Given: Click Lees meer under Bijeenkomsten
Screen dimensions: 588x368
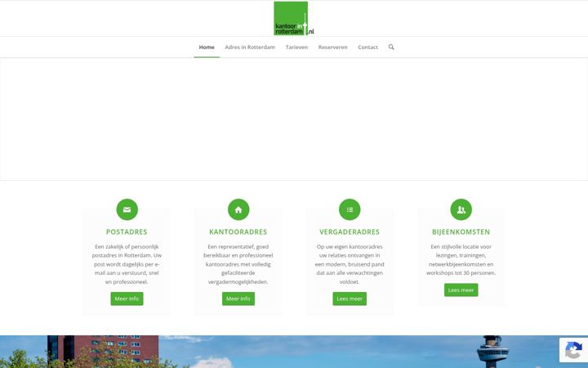Looking at the screenshot, I should pos(461,289).
